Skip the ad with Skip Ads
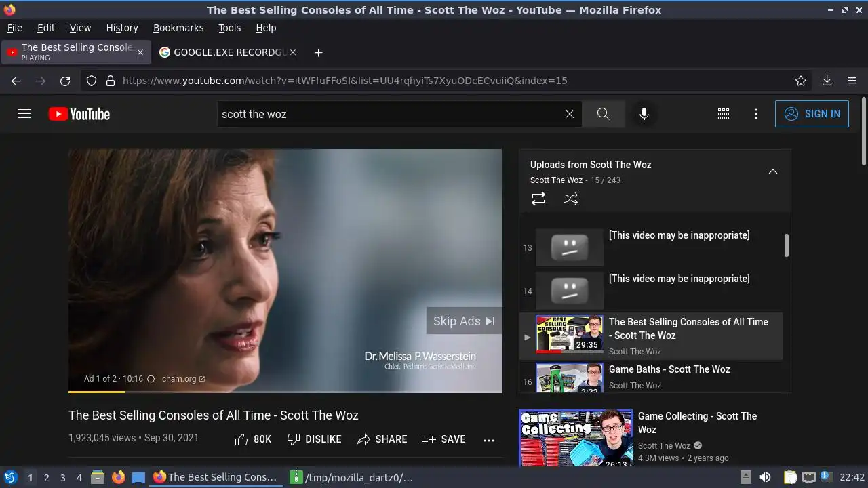 464,321
